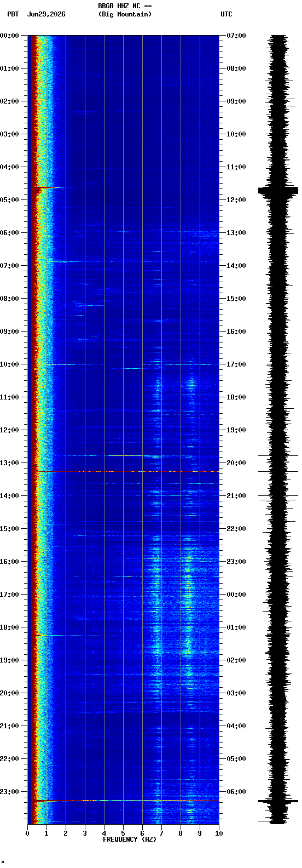The image size is (302, 868).
Task: Select the PDT axis '00:00' label
Action: [9, 36]
